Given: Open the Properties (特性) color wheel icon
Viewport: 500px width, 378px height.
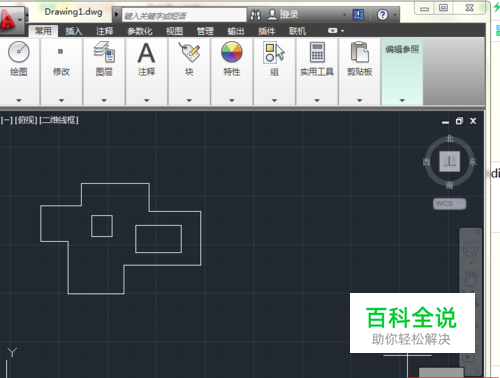Looking at the screenshot, I should click(x=232, y=52).
